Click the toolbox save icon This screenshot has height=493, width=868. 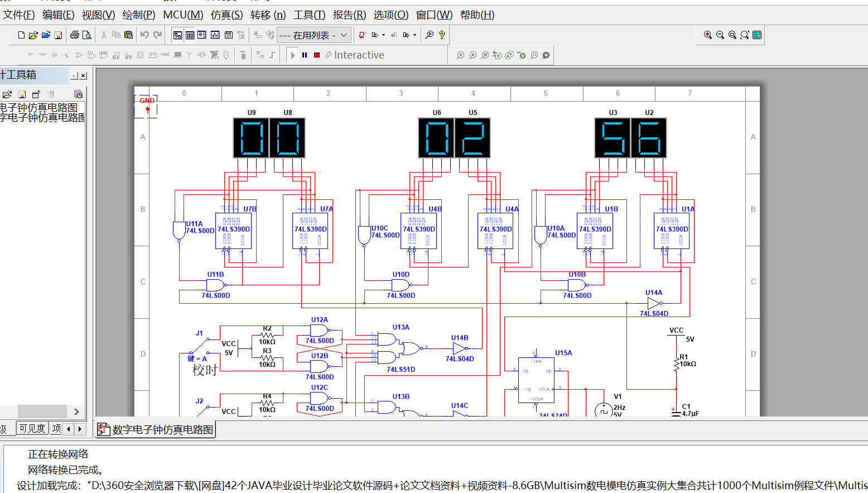[22, 94]
